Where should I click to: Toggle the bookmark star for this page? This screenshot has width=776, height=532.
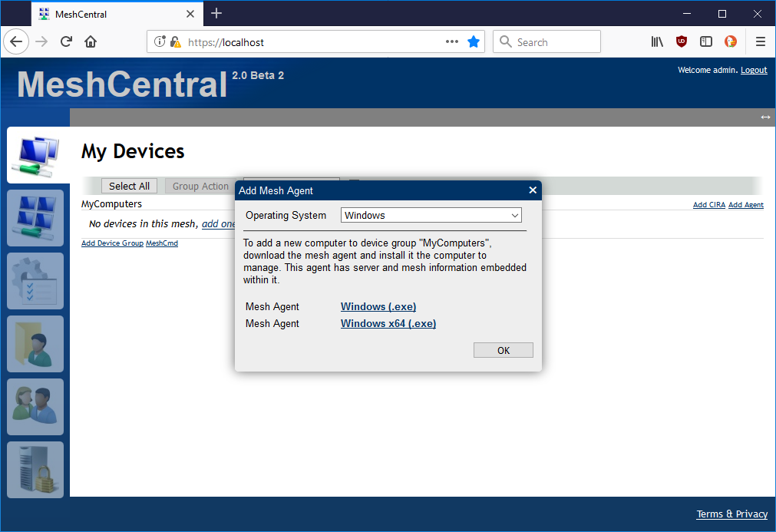pos(474,41)
